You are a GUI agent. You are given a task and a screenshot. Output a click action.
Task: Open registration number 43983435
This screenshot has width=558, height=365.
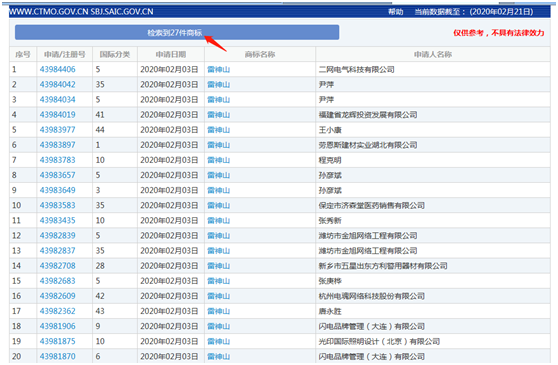pyautogui.click(x=58, y=221)
